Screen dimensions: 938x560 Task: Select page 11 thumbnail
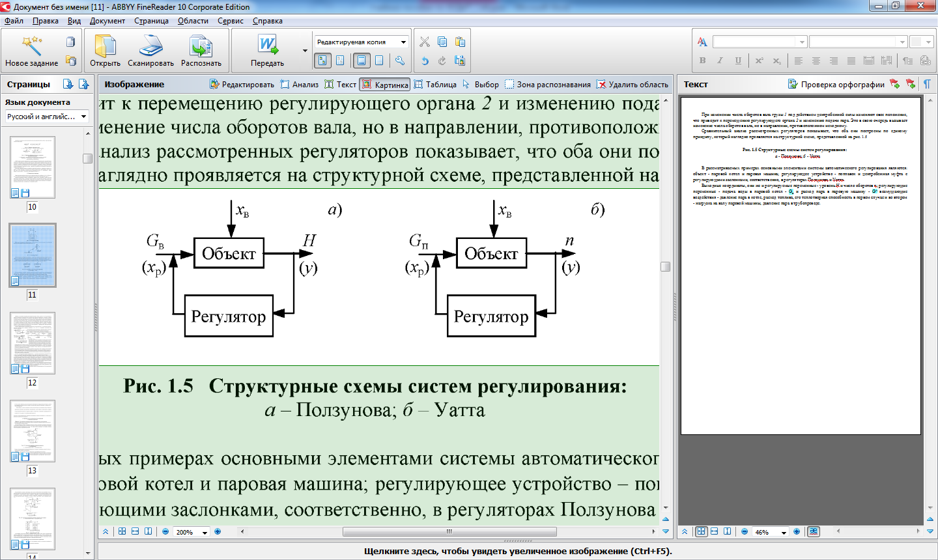click(x=33, y=255)
